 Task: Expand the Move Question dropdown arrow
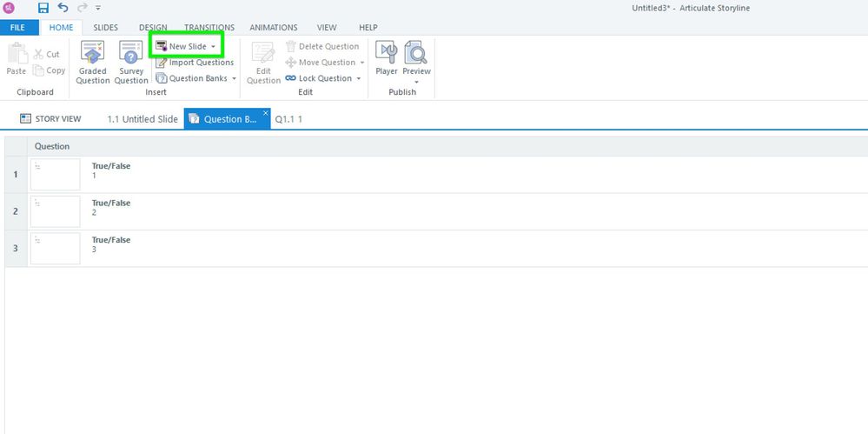pyautogui.click(x=362, y=63)
